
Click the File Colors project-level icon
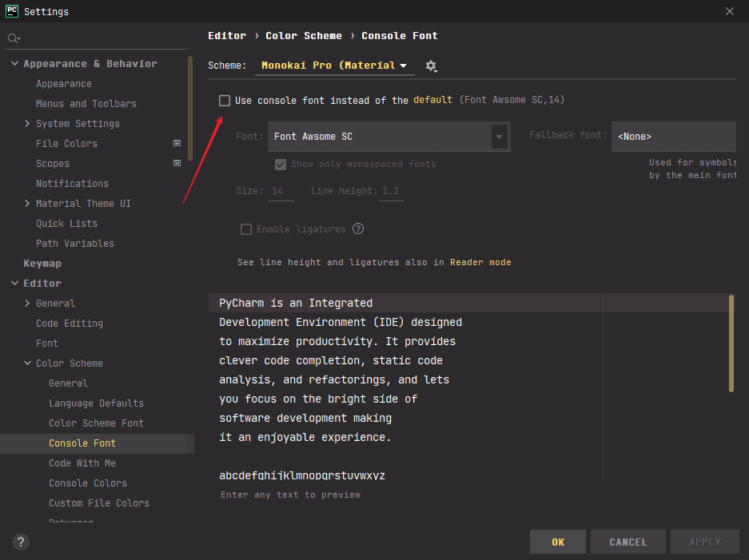pyautogui.click(x=177, y=144)
